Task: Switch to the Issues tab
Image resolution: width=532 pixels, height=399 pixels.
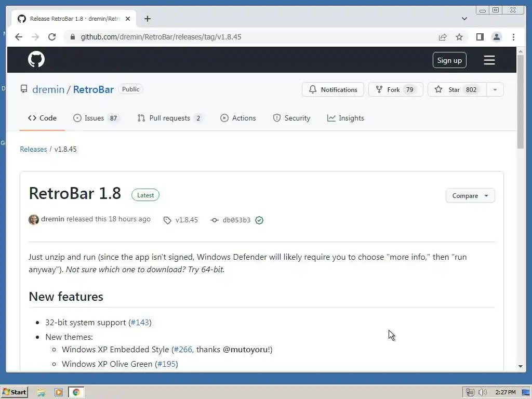Action: (96, 118)
